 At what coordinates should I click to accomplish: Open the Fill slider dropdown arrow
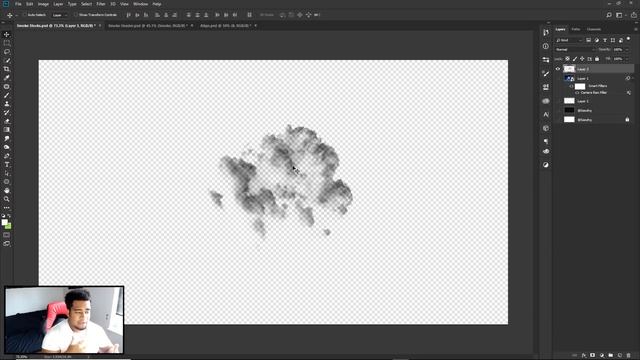coord(627,59)
